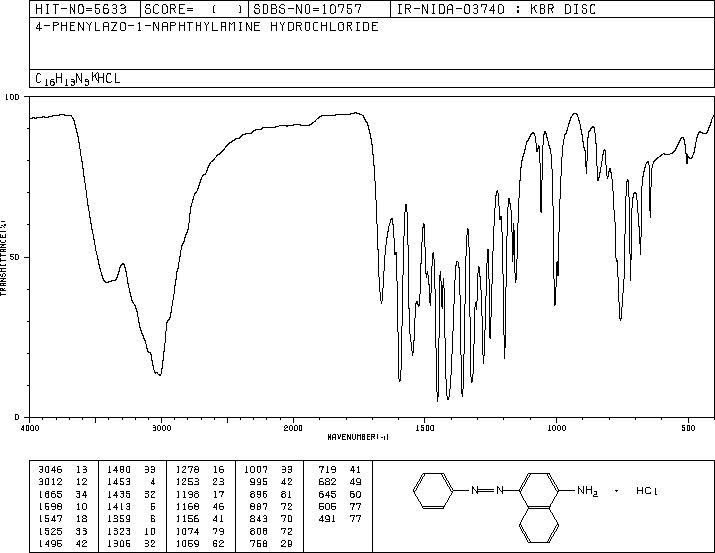The height and width of the screenshot is (553, 715).
Task: Click the 4000 x-axis tick label
Action: point(30,428)
